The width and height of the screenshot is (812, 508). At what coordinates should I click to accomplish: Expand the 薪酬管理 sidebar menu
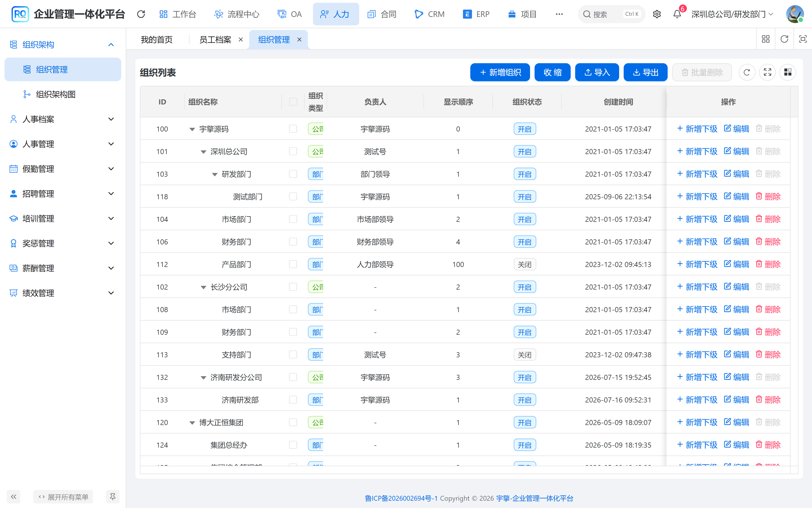click(63, 268)
